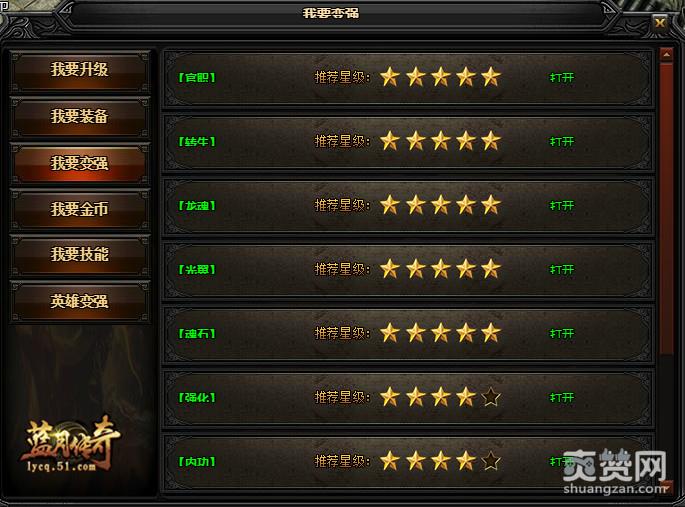Switch to the 我要装备 tab
The width and height of the screenshot is (685, 507).
point(80,117)
